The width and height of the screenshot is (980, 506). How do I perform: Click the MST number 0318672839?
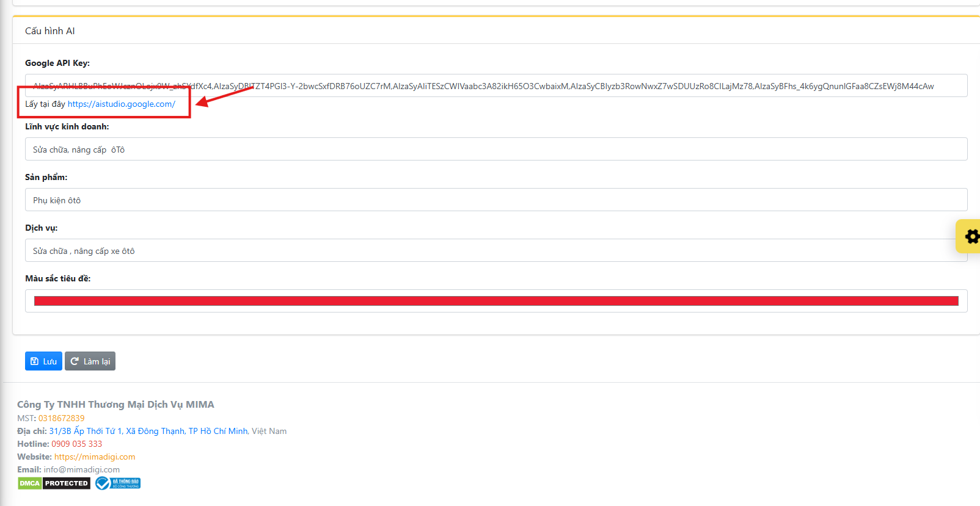62,418
